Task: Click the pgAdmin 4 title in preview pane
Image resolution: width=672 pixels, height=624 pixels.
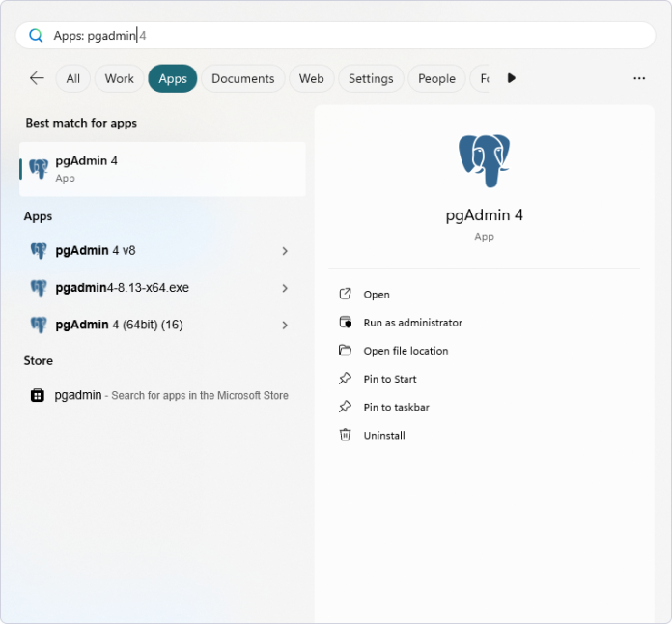Action: pos(485,215)
